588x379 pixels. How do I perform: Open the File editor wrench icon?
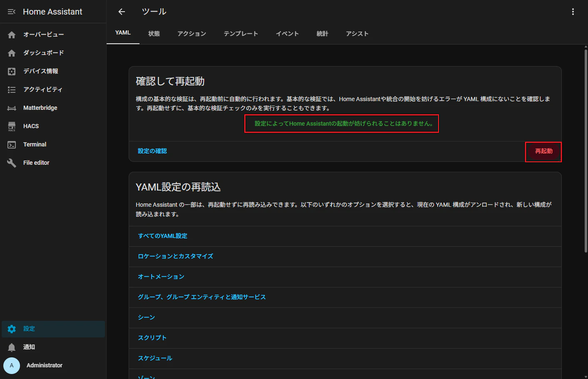click(12, 163)
